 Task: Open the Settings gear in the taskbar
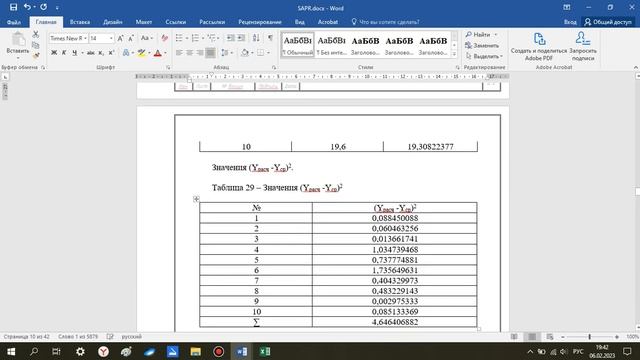(x=80, y=351)
